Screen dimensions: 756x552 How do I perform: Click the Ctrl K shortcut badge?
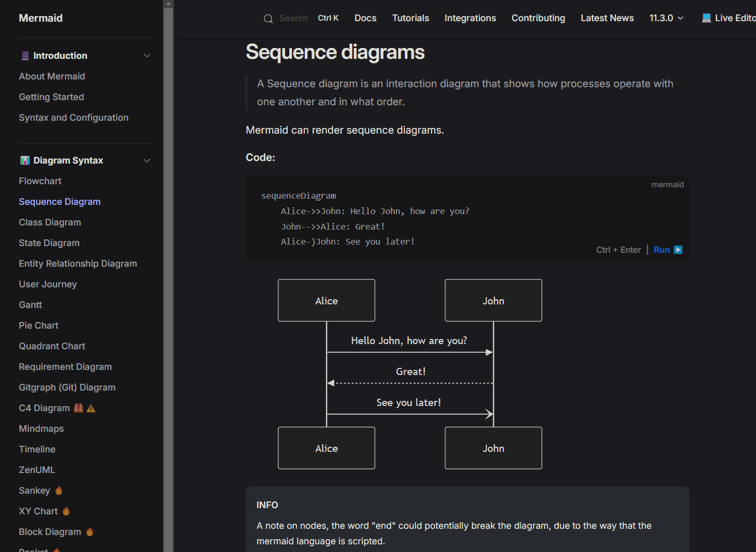tap(328, 18)
